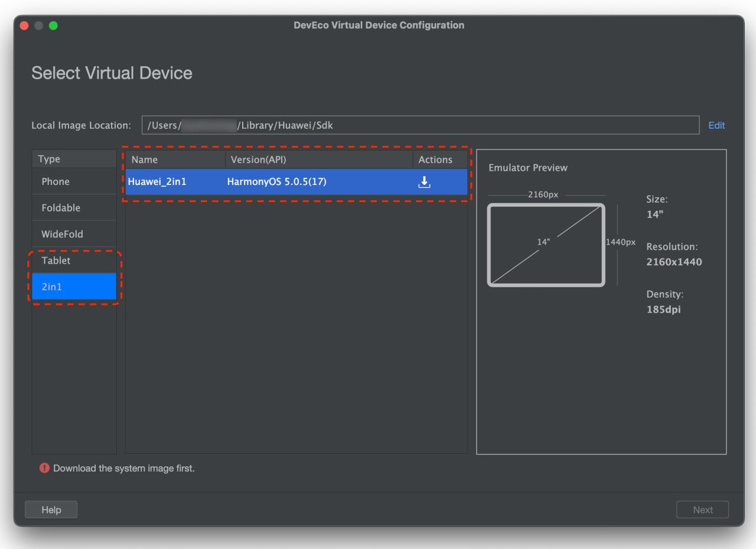Viewport: 756px width, 549px height.
Task: Select the Phone device type
Action: tap(56, 181)
